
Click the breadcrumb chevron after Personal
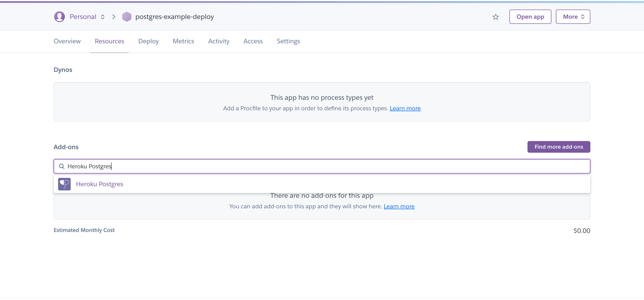tap(114, 17)
